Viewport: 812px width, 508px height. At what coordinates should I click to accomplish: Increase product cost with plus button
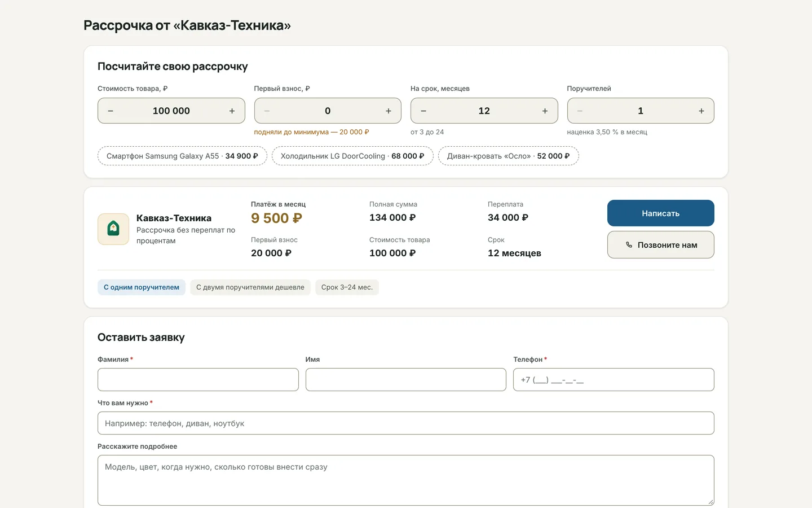point(232,111)
